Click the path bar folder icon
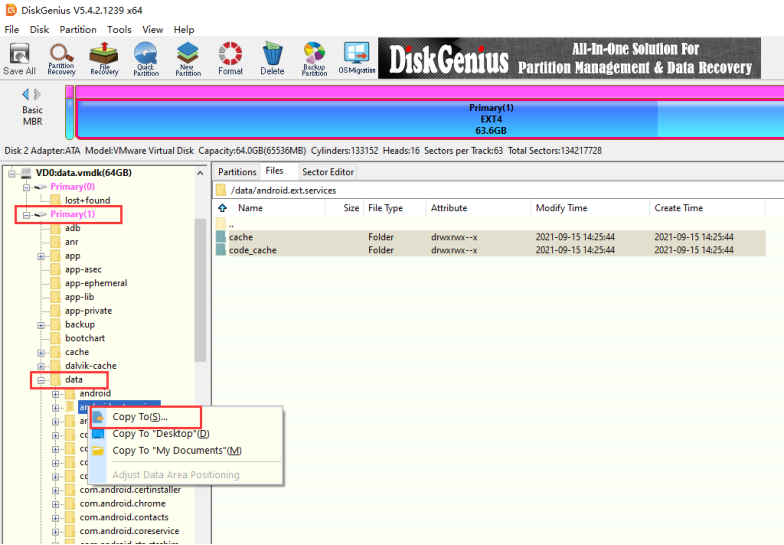This screenshot has height=545, width=784. 221,190
